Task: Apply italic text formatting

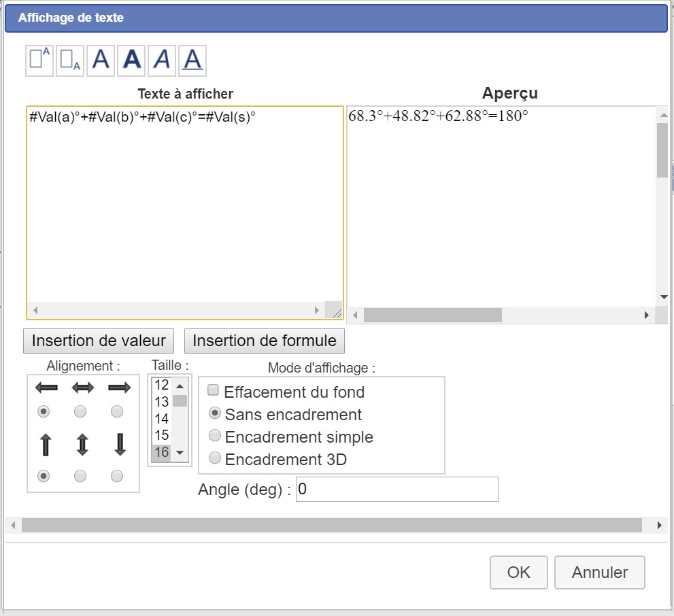Action: [162, 60]
